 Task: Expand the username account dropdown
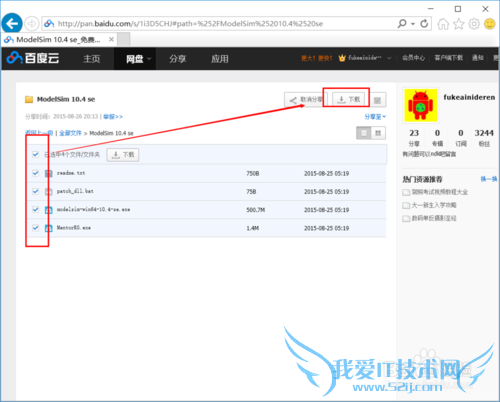389,58
